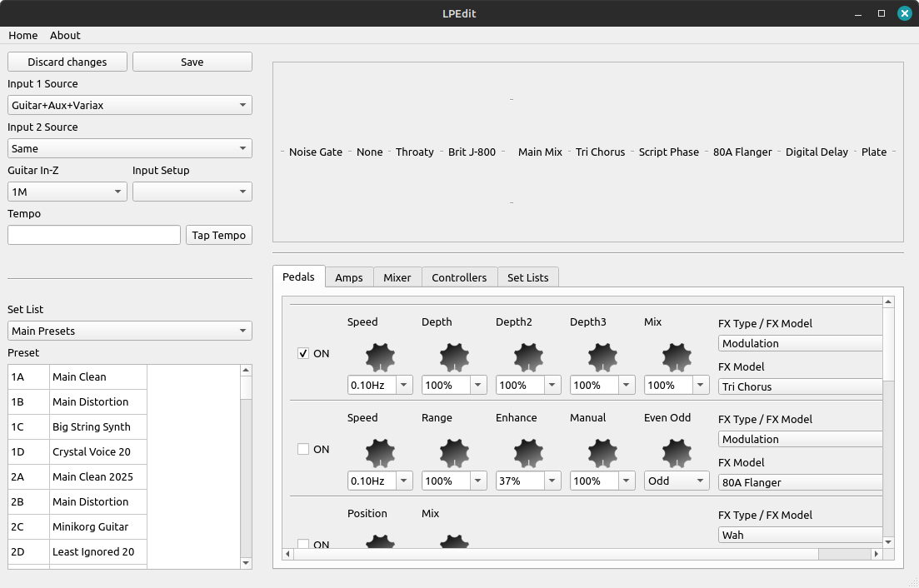The image size is (919, 588).
Task: Select the Big String Synth preset
Action: click(x=92, y=426)
